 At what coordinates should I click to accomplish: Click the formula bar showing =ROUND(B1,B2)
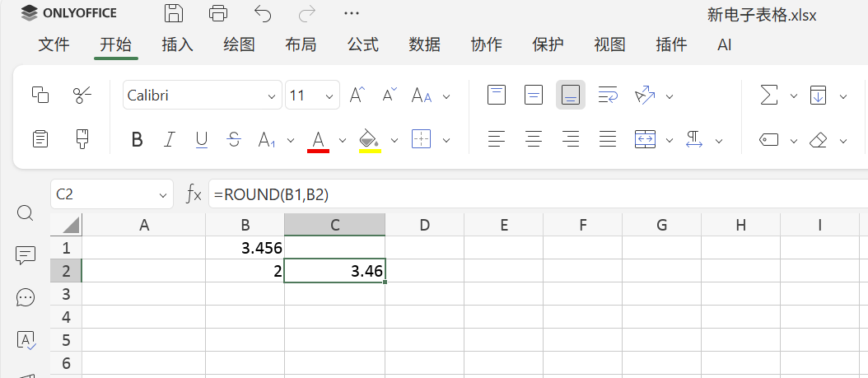538,194
